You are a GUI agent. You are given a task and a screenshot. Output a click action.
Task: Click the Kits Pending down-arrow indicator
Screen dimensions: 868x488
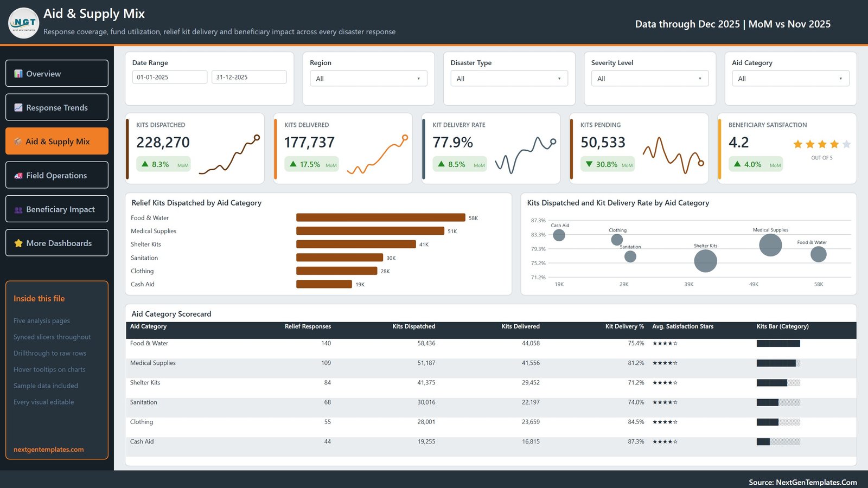pos(589,164)
